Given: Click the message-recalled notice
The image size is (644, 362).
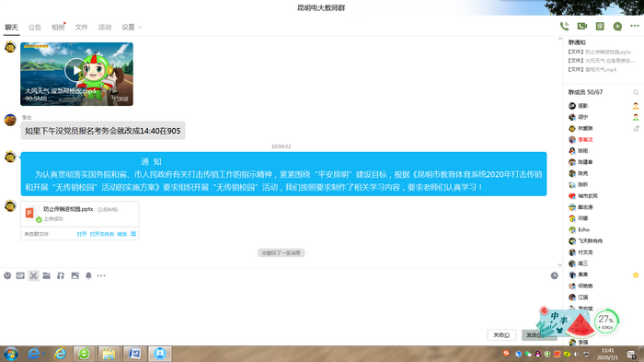Looking at the screenshot, I should 281,252.
